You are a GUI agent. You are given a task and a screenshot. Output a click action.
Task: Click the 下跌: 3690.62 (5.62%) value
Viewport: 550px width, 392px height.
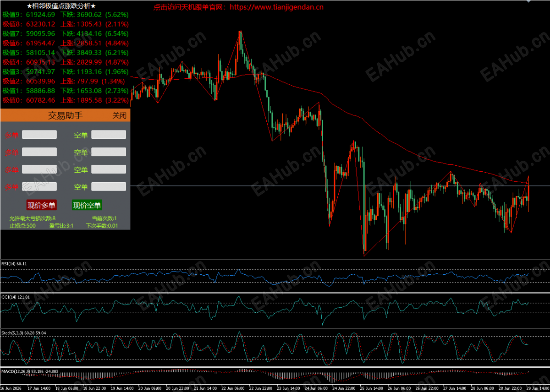pos(95,14)
